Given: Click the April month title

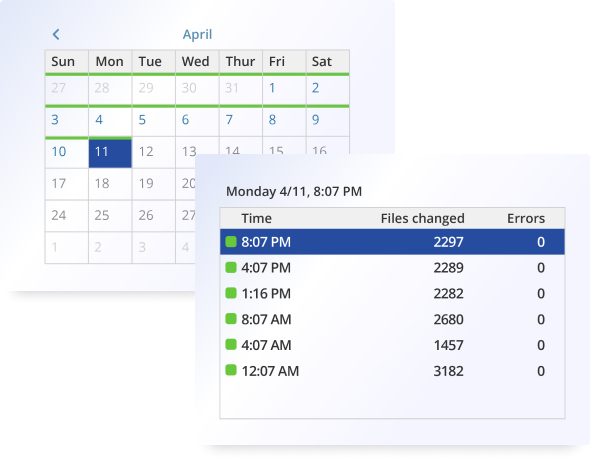Looking at the screenshot, I should point(197,35).
